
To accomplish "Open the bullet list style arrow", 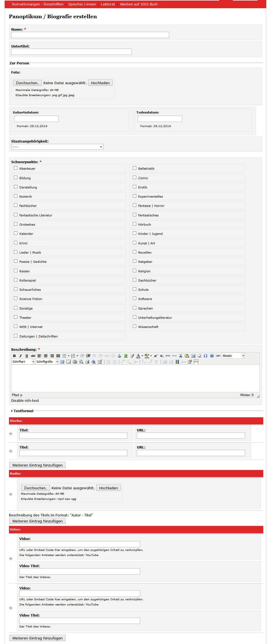I will [69, 356].
